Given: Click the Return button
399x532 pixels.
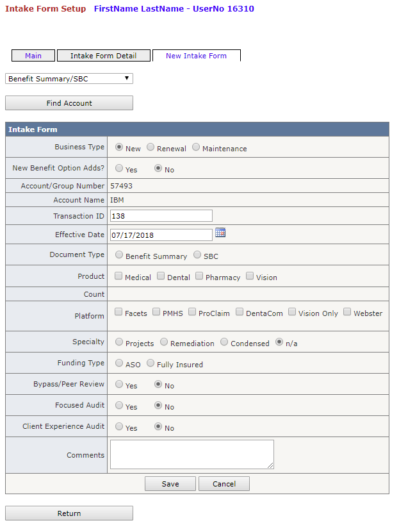Looking at the screenshot, I should tap(69, 513).
